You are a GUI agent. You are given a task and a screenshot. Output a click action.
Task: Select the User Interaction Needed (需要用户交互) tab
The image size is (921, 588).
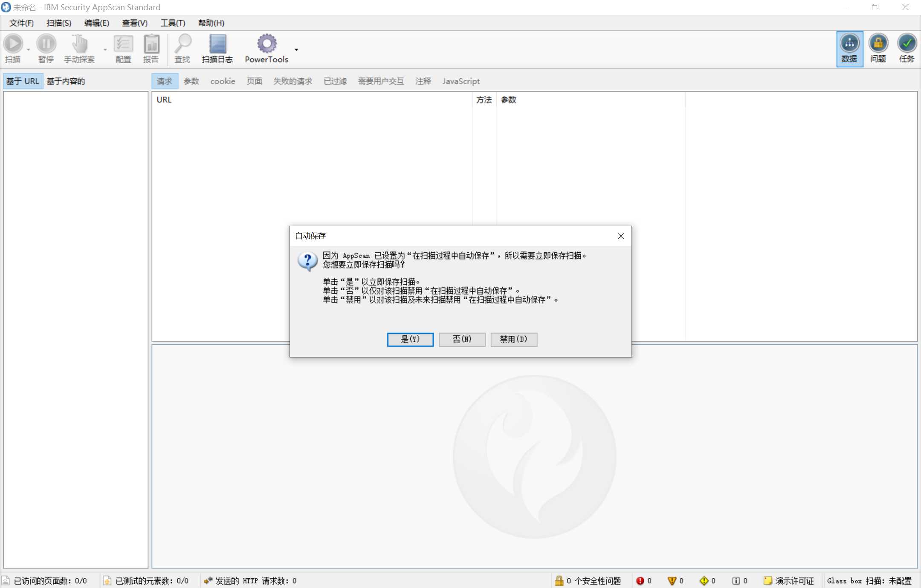(381, 81)
